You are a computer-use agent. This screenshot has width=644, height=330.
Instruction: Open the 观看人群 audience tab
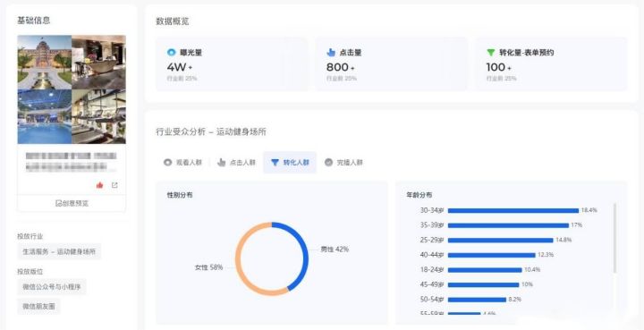coord(182,163)
